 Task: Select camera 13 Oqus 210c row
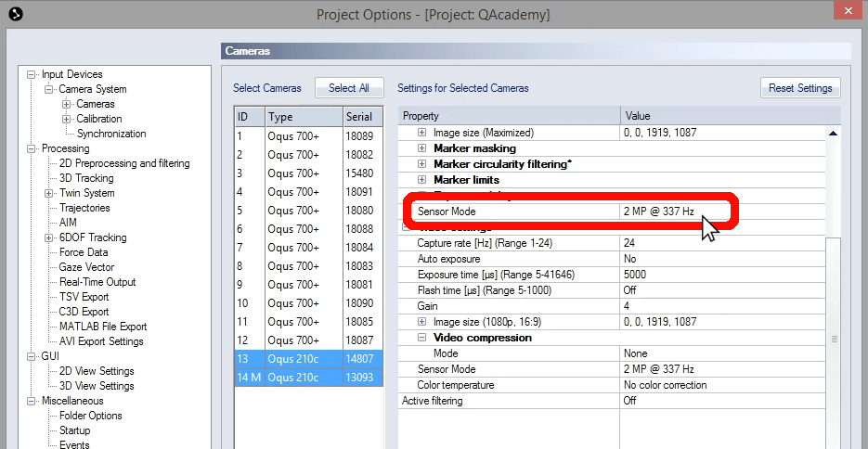coord(308,359)
